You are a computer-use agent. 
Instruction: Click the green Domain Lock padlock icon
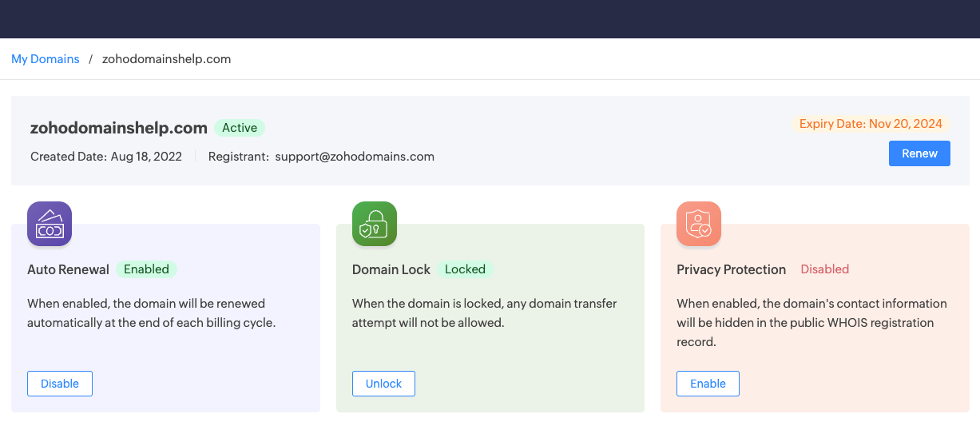click(375, 224)
